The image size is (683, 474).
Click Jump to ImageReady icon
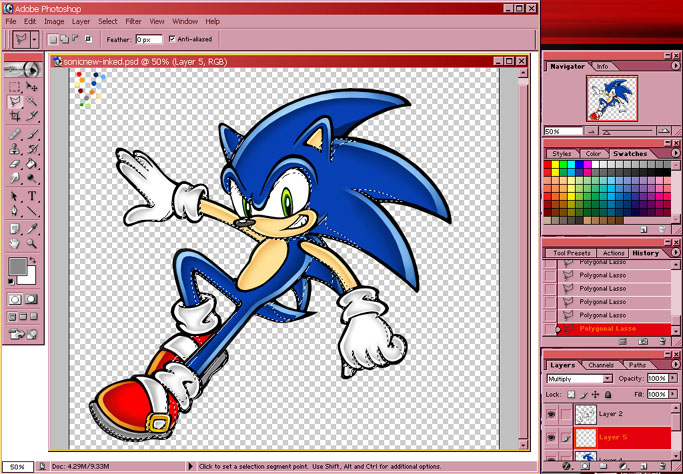click(24, 335)
